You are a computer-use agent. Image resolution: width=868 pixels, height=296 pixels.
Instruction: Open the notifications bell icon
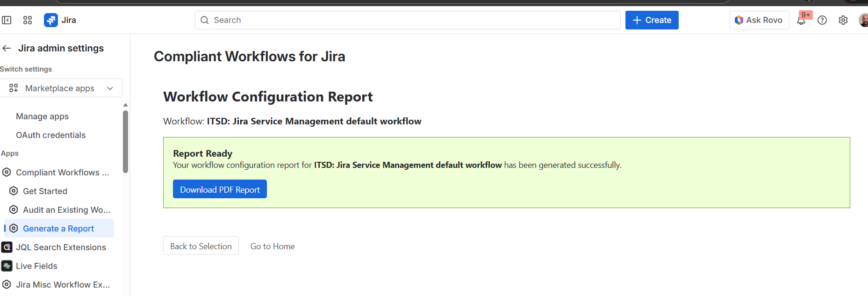click(x=801, y=20)
